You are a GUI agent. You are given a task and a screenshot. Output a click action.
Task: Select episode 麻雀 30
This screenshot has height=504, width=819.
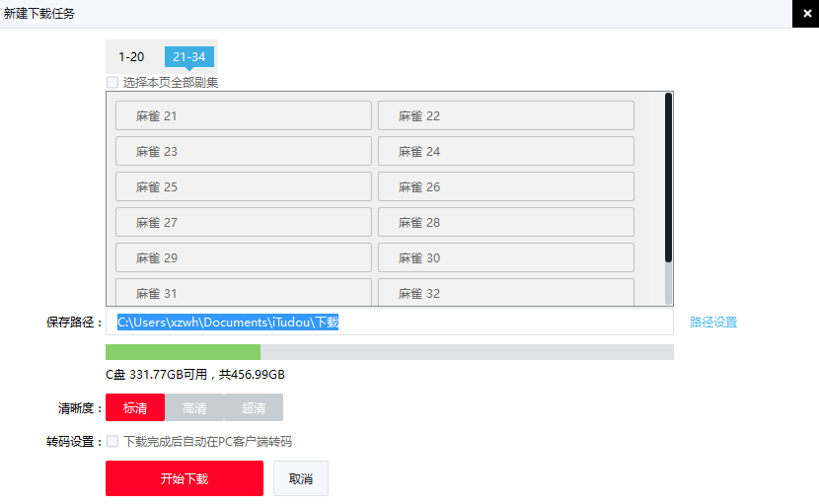[505, 257]
